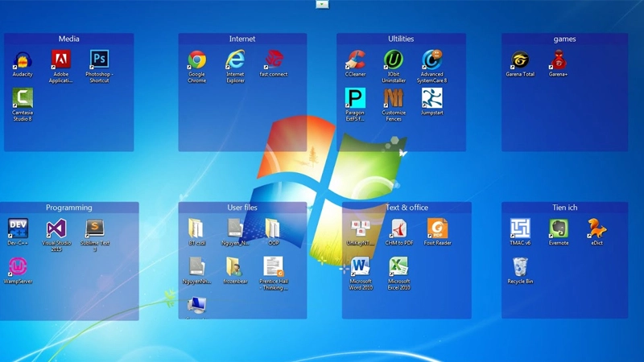Image resolution: width=644 pixels, height=362 pixels.
Task: Select the eDict squirrel icon
Action: (597, 228)
